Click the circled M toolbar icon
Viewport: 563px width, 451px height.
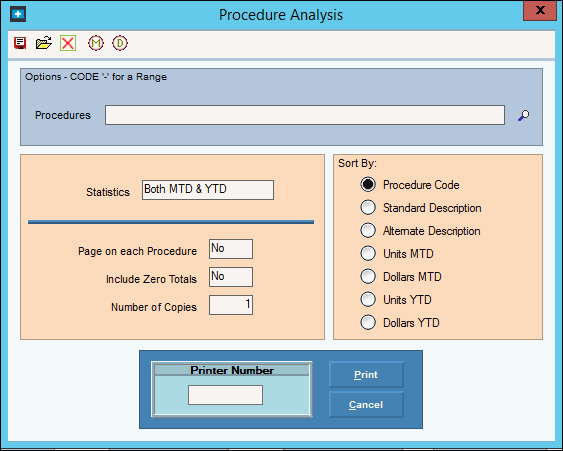(96, 43)
